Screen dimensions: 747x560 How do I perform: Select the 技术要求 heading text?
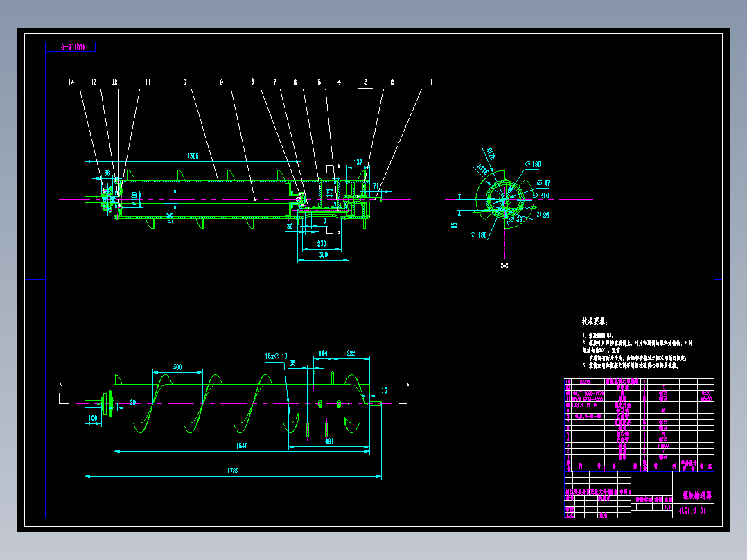click(595, 322)
